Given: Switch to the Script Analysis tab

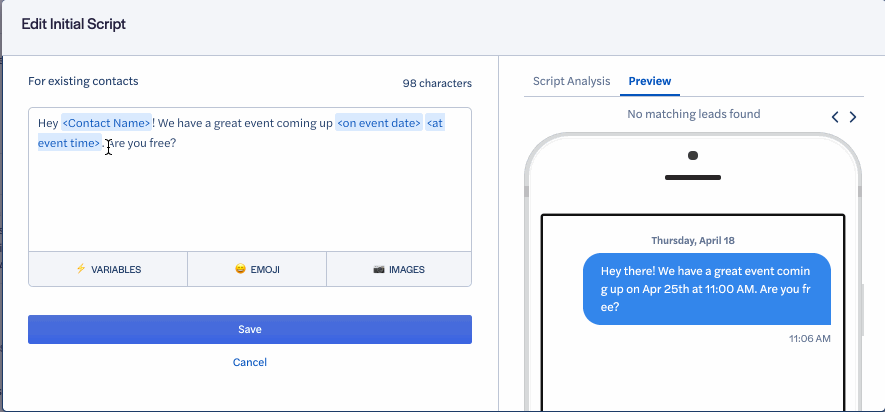Looking at the screenshot, I should coord(571,81).
